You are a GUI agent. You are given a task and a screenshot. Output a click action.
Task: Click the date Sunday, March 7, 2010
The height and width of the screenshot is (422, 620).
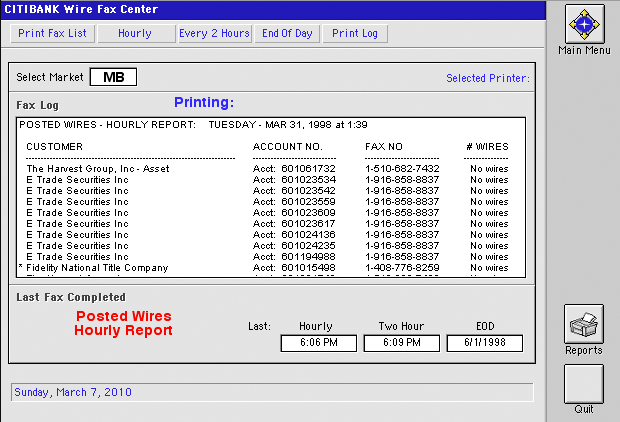[x=73, y=392]
